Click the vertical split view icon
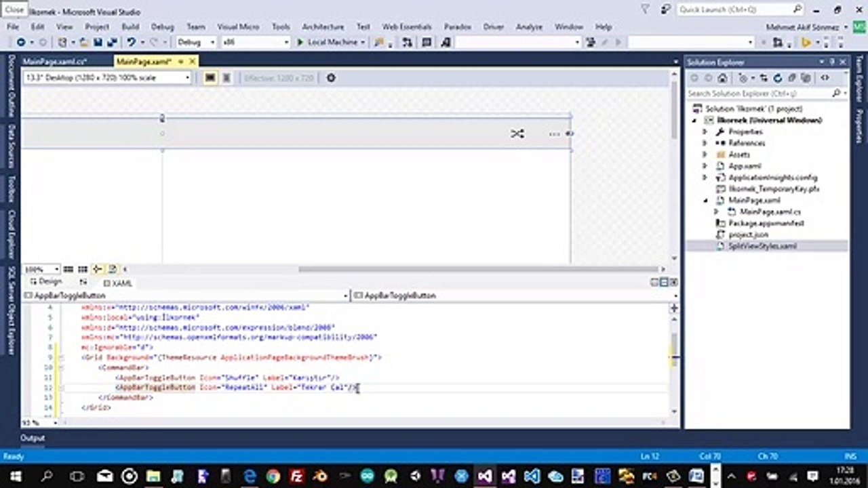This screenshot has width=868, height=488. [x=654, y=282]
